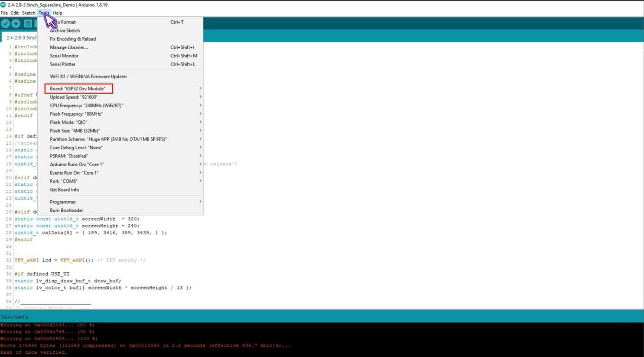The width and height of the screenshot is (644, 357).
Task: Open the Programmer submenu
Action: click(62, 202)
